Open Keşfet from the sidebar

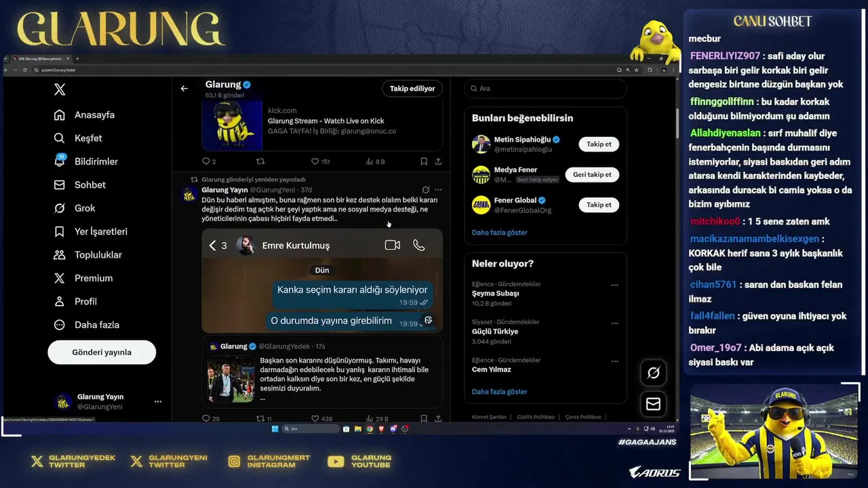pos(78,138)
